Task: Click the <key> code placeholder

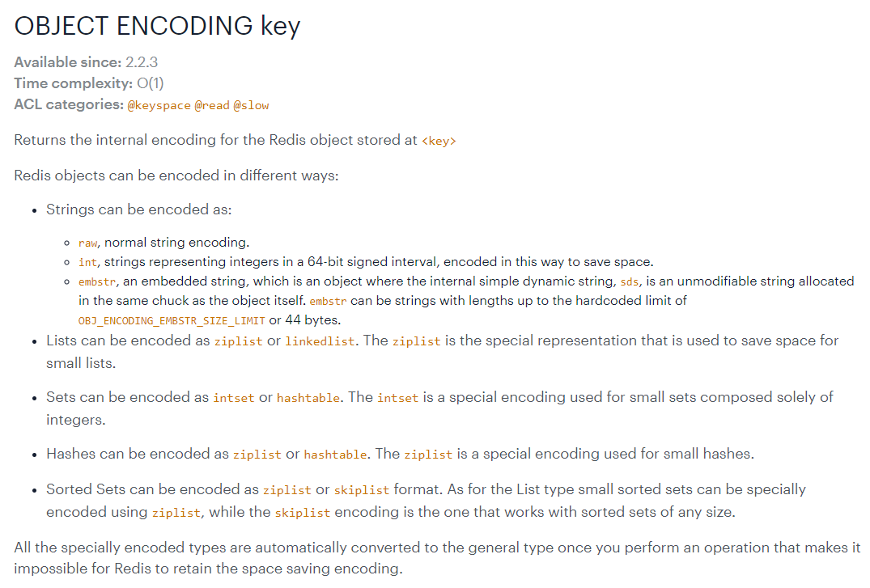Action: (x=439, y=141)
